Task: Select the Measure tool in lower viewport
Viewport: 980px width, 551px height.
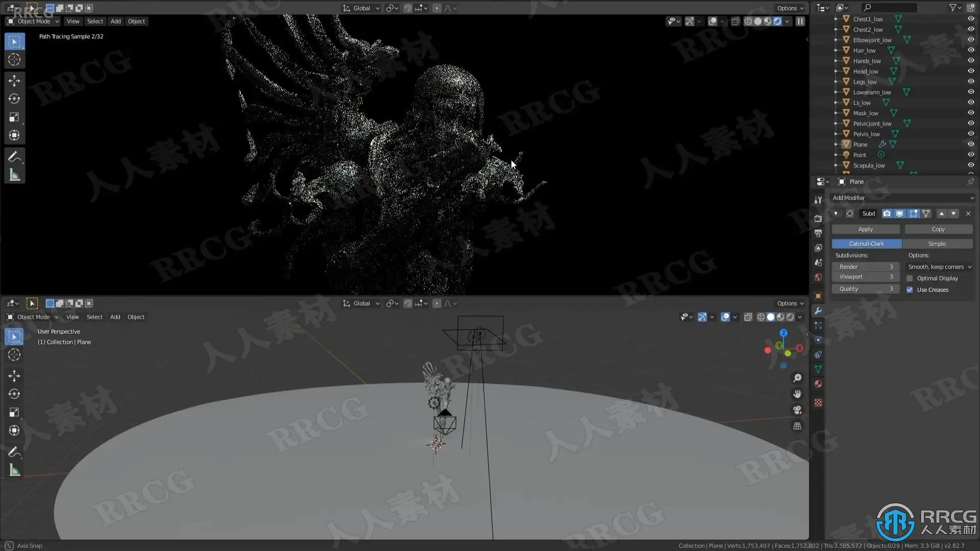Action: click(14, 470)
